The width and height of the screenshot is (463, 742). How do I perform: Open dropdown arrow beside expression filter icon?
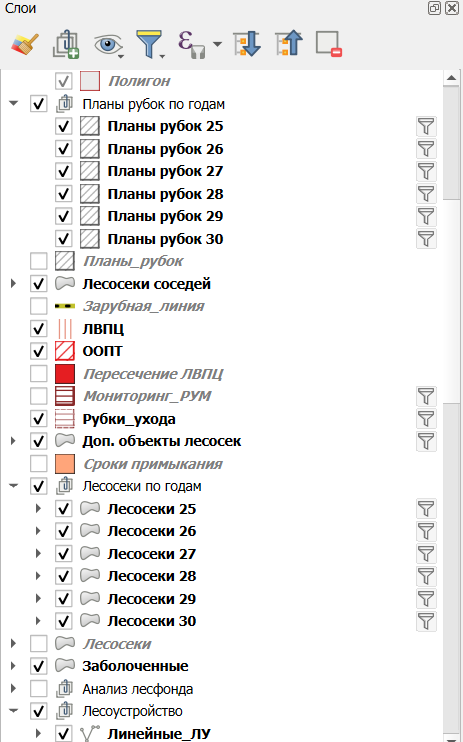point(217,44)
